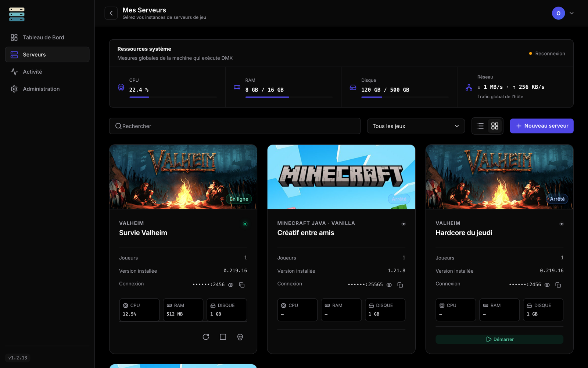This screenshot has width=588, height=368.
Task: Start Hardcore du jeudi with Démarrer
Action: [499, 339]
